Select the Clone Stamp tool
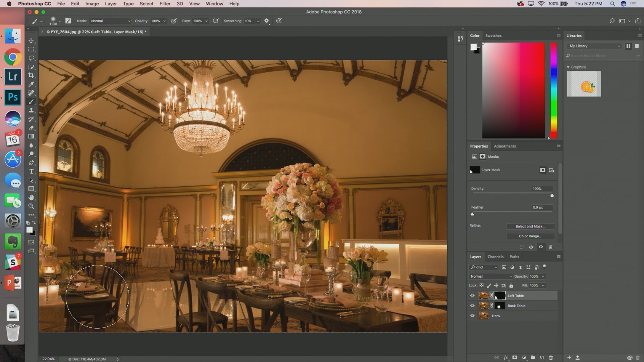The width and height of the screenshot is (644, 362). (x=31, y=110)
